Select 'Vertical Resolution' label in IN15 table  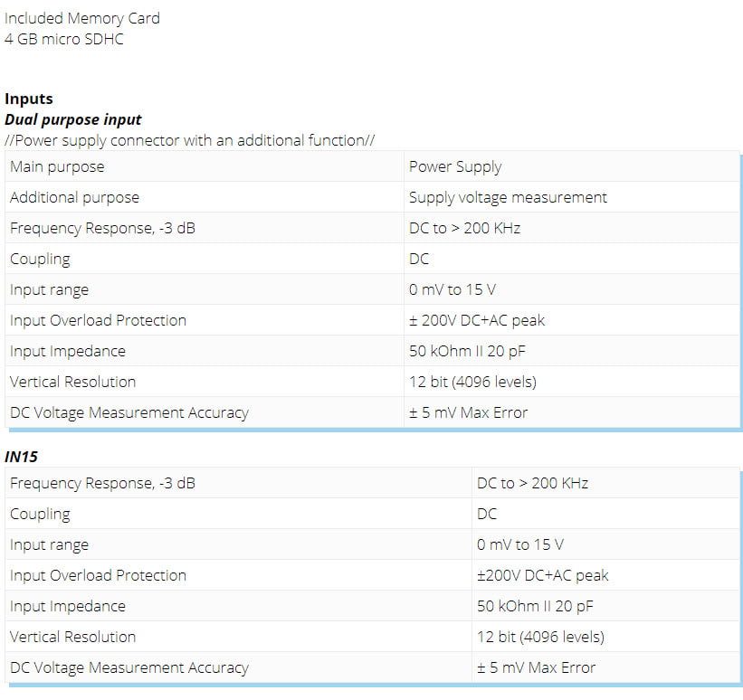pos(72,638)
